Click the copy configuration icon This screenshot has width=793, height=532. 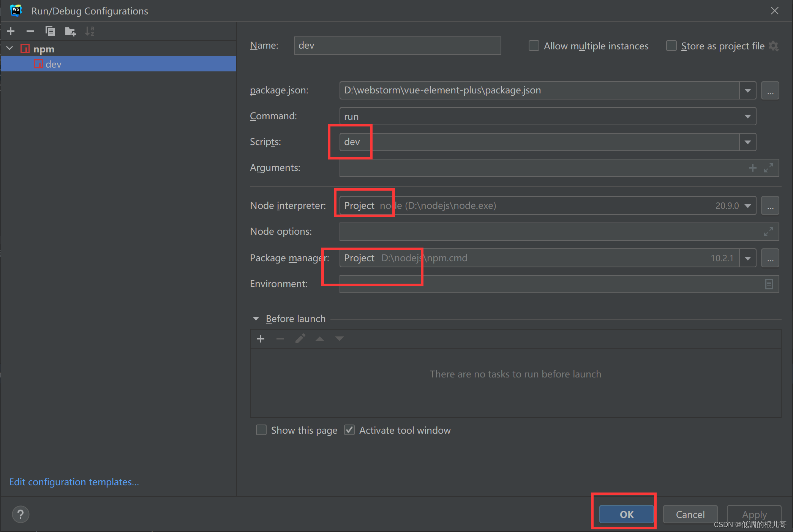pos(50,30)
